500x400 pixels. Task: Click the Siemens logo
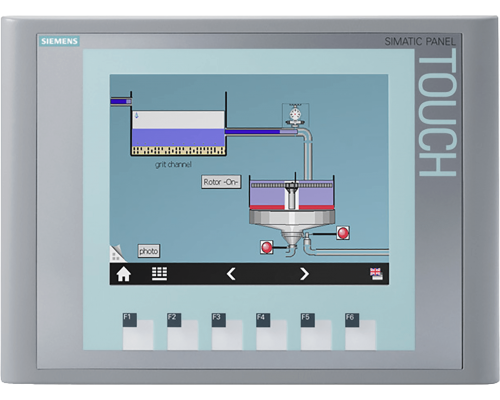(59, 41)
